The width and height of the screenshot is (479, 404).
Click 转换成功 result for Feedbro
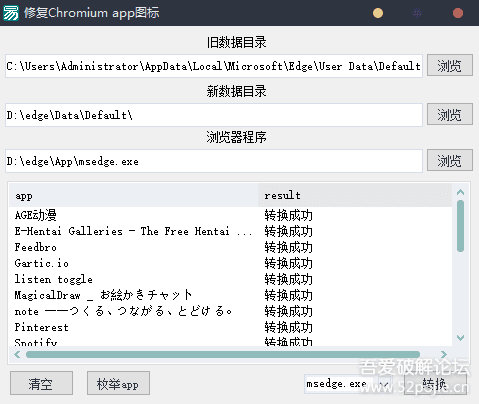tap(289, 247)
